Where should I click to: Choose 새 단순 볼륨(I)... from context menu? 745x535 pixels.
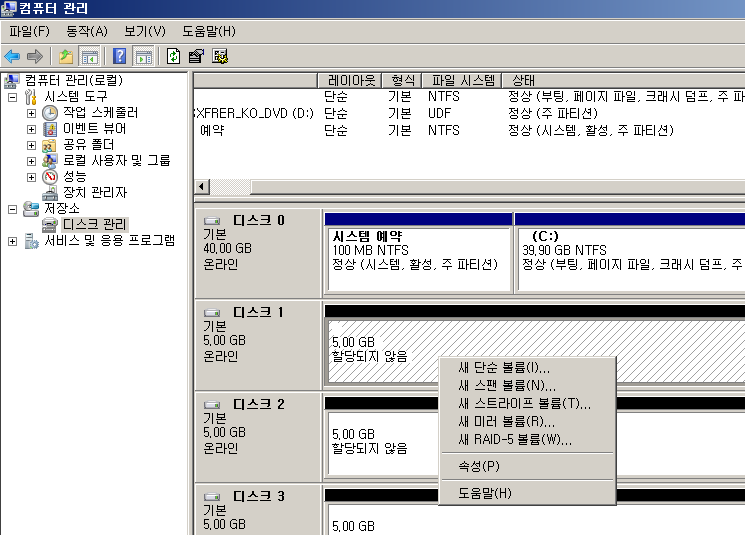pos(527,367)
